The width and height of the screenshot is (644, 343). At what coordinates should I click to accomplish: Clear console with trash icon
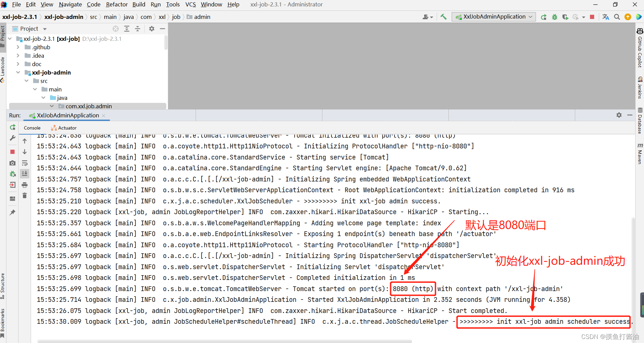point(25,196)
